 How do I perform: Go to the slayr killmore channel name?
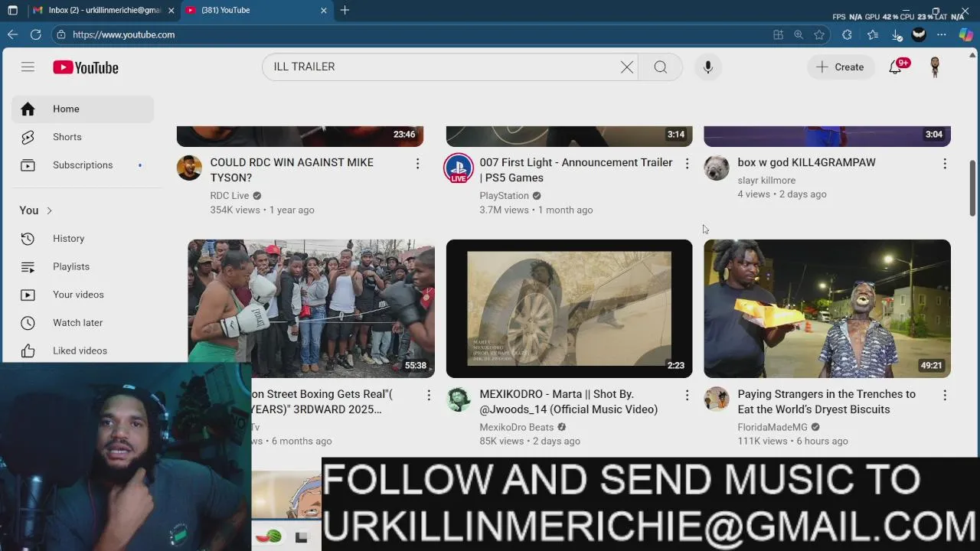pyautogui.click(x=766, y=181)
